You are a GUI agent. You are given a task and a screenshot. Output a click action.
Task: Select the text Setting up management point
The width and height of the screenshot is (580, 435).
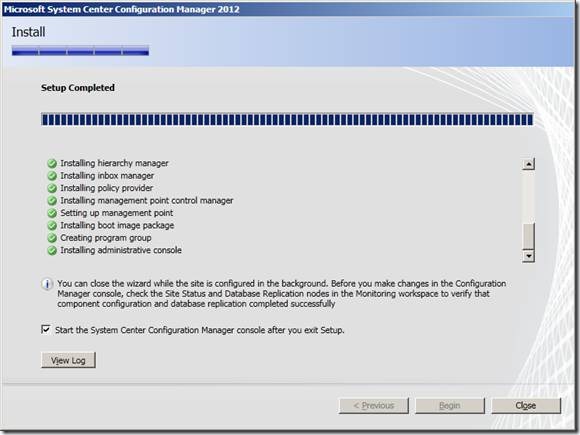click(x=117, y=213)
